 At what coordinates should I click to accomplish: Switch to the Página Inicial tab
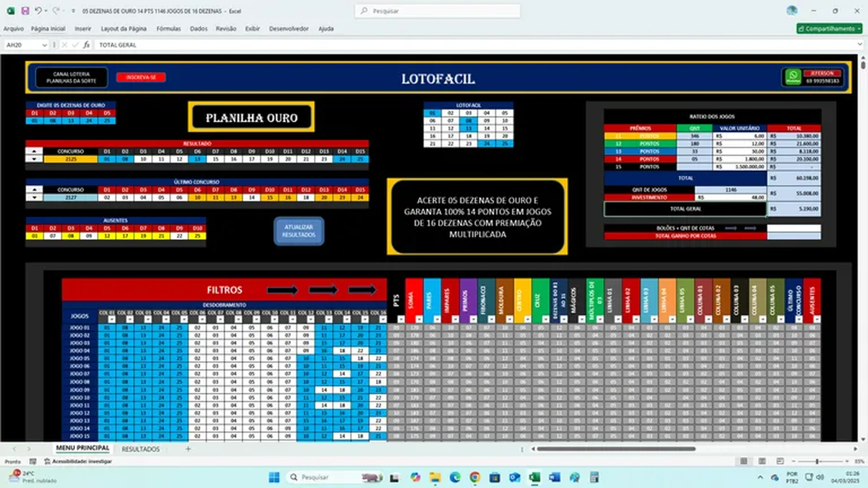(48, 29)
